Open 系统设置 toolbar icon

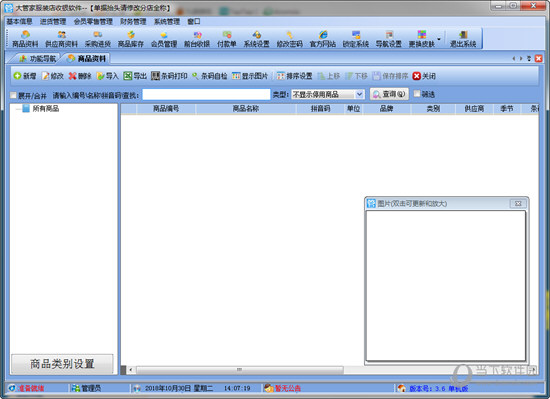pyautogui.click(x=256, y=39)
